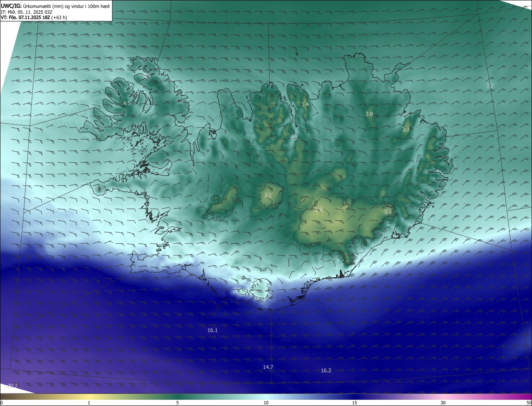Viewport: 532px width, 406px height.
Task: Click the 7.2 value over the eastern sea
Action: click(490, 86)
